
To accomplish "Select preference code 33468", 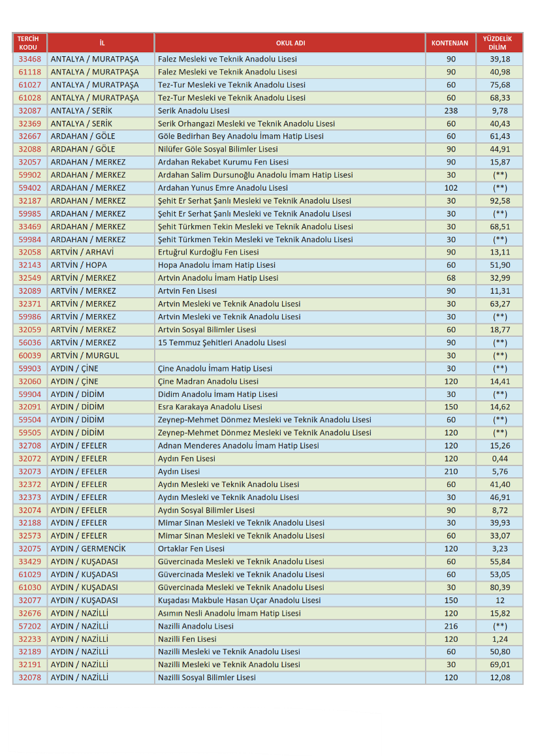I will 30,59.
